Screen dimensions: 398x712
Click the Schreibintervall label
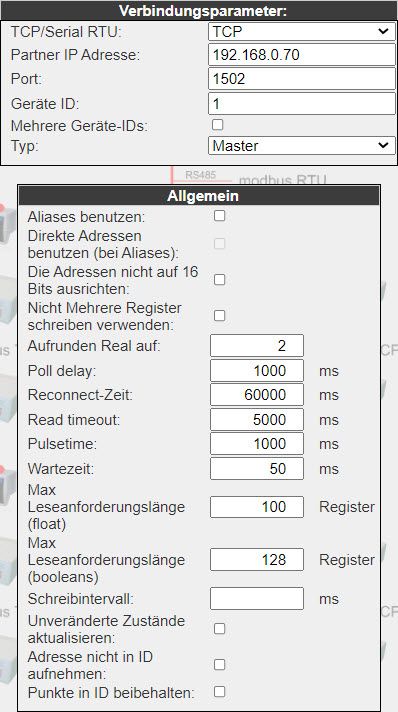[80, 599]
